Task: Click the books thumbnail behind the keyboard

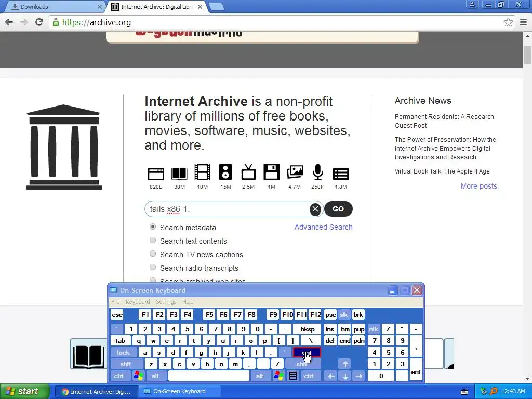Action: coord(89,354)
